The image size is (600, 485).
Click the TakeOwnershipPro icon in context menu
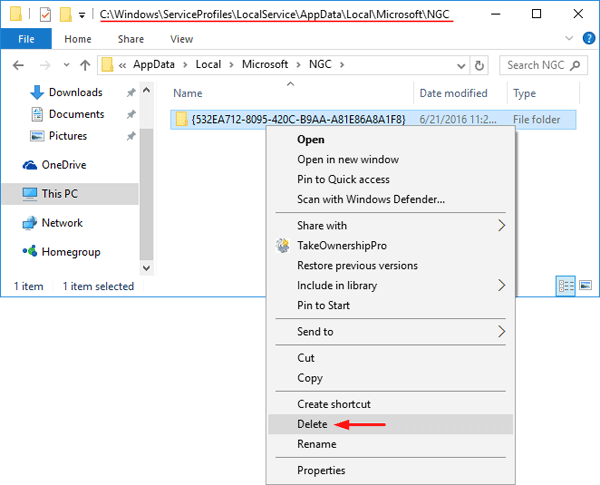click(282, 246)
